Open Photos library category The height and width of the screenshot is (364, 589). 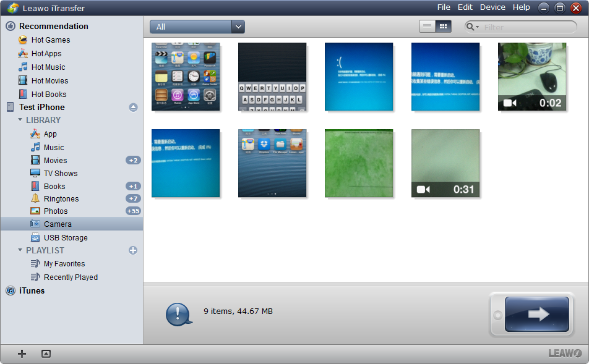point(56,211)
